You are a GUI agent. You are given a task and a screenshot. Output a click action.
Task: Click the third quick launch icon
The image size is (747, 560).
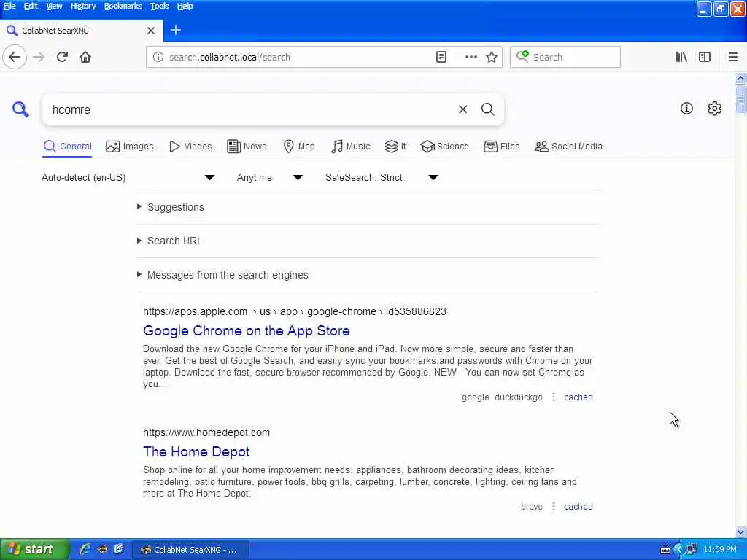click(118, 550)
